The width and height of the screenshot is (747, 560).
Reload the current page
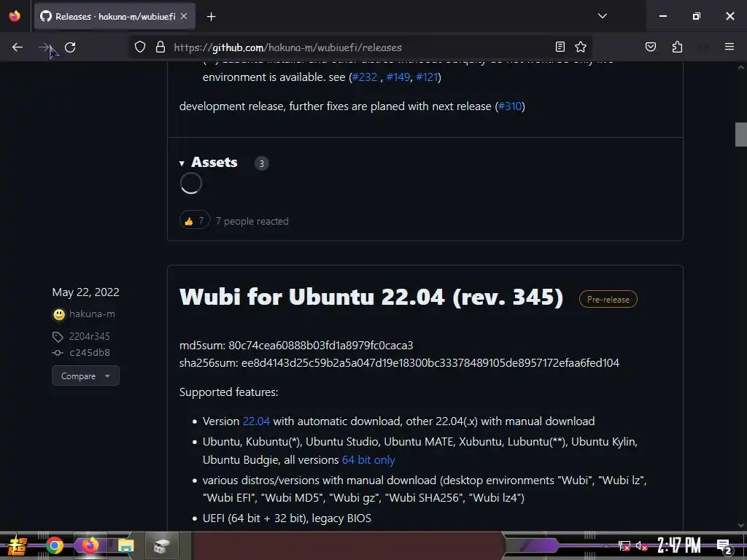coord(70,47)
